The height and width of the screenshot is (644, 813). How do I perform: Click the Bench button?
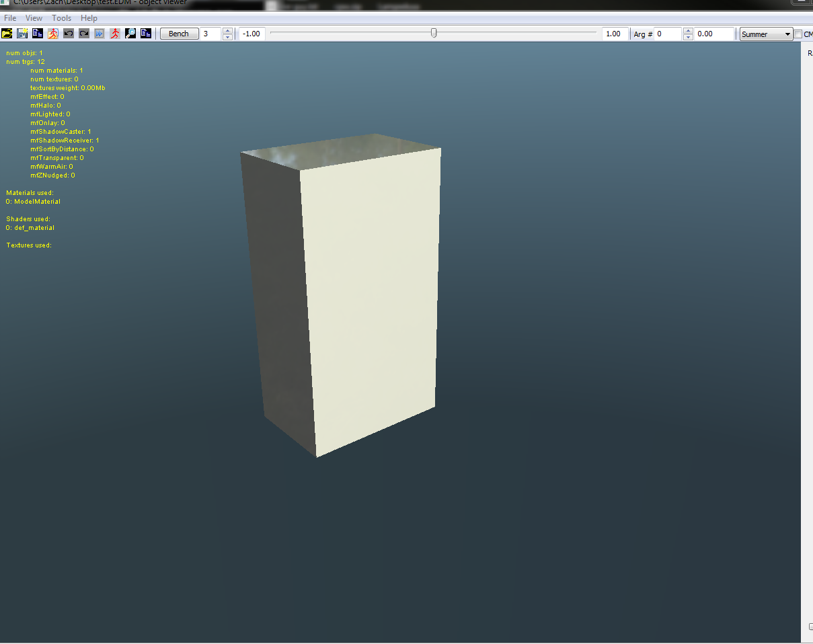pos(179,34)
